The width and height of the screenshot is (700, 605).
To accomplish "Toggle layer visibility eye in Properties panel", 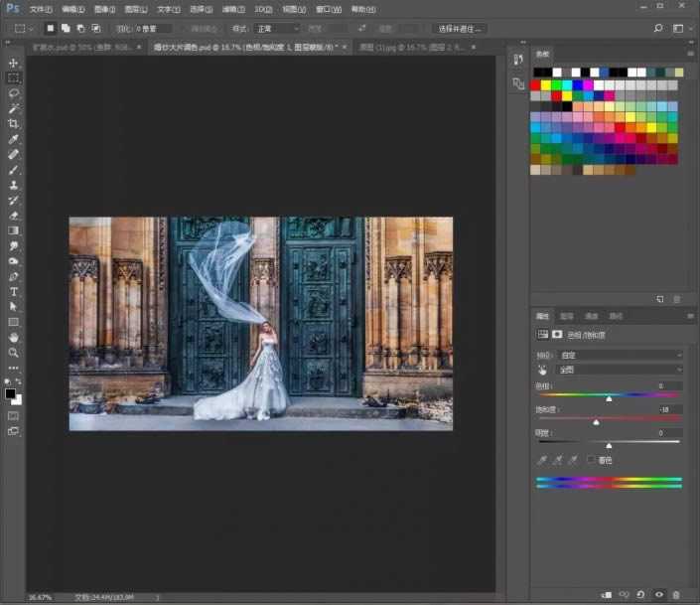I will [x=659, y=593].
